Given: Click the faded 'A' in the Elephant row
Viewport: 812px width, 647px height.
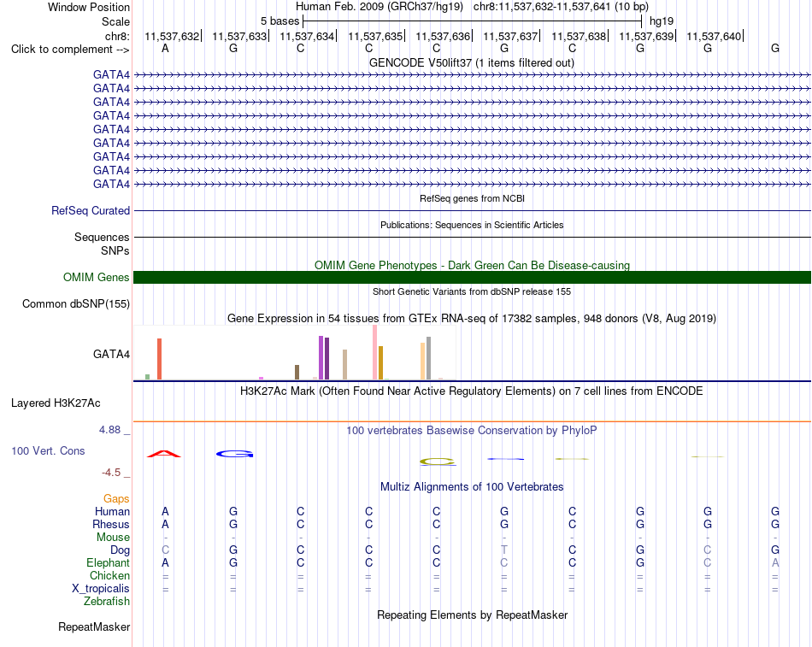Looking at the screenshot, I should click(x=775, y=562).
